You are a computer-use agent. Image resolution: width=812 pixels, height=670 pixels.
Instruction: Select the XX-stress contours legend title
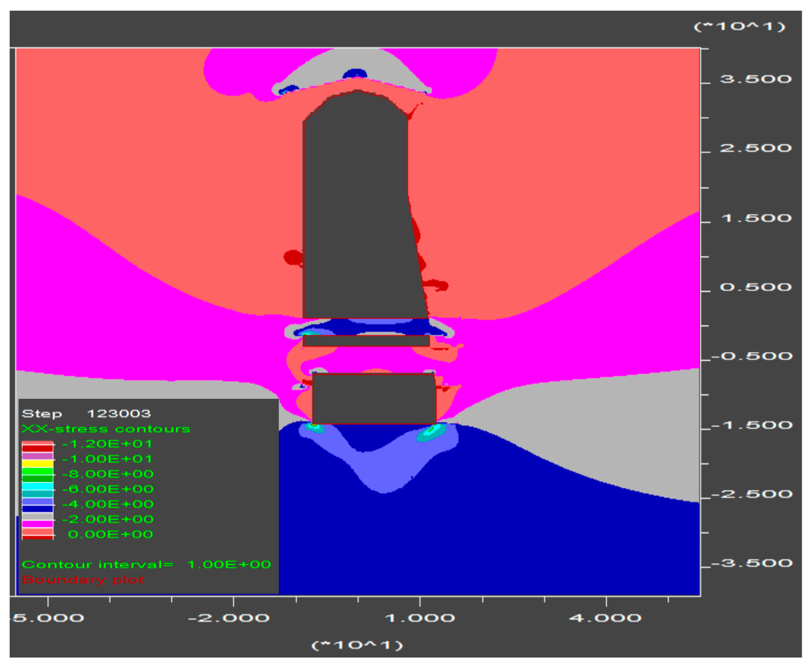106,429
